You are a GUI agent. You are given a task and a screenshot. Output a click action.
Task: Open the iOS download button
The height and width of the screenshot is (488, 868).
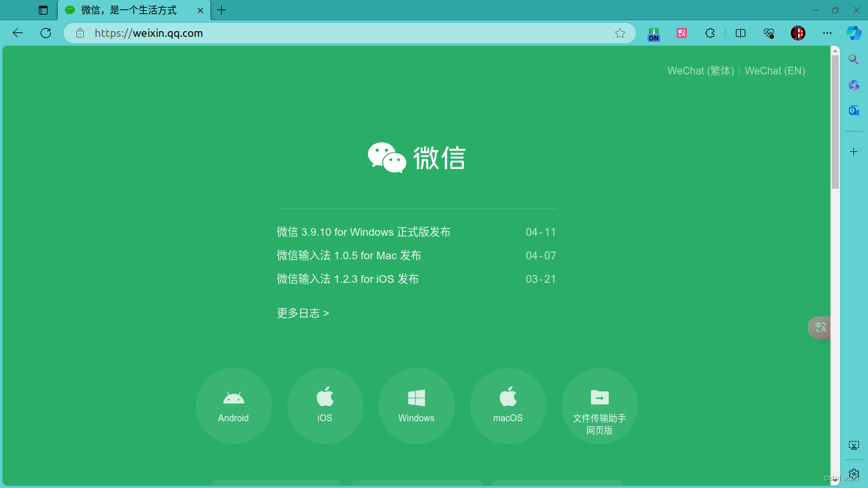[325, 406]
